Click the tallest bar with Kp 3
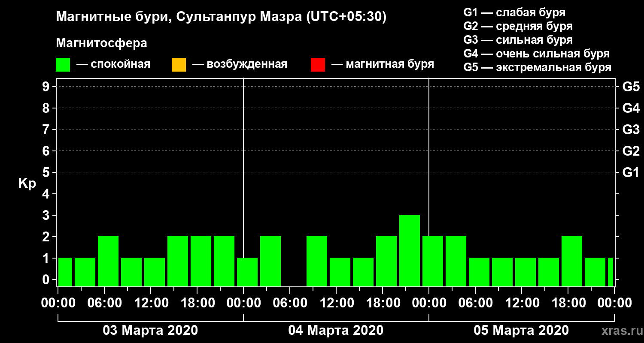This screenshot has height=343, width=644. [410, 250]
